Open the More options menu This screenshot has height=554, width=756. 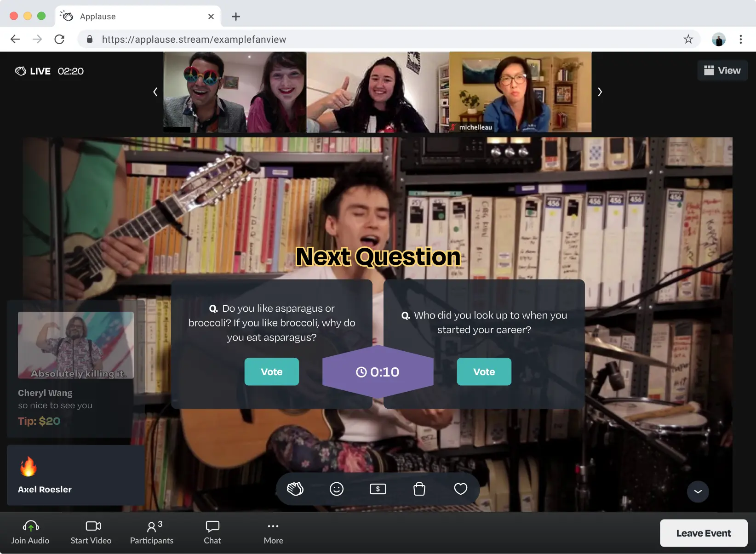273,532
